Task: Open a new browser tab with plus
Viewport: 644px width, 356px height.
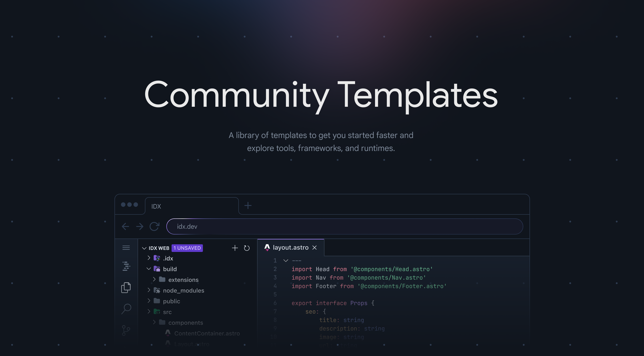Action: click(248, 205)
